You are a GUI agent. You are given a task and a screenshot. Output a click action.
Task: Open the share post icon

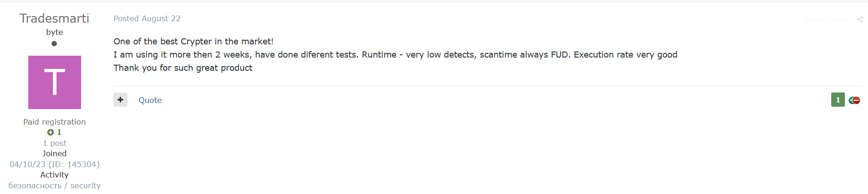860,19
